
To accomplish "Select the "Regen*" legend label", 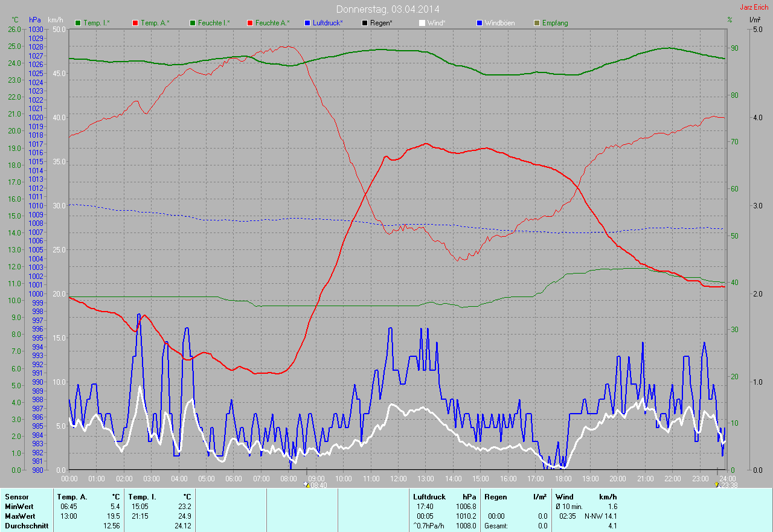I will (x=382, y=23).
